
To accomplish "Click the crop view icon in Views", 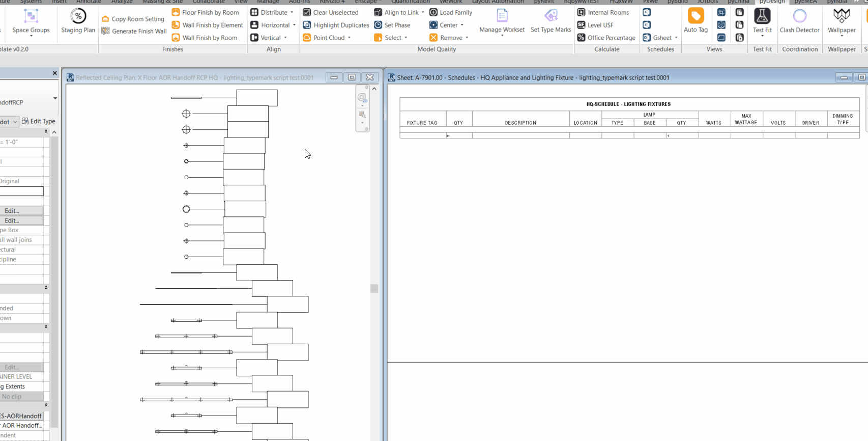I will (x=721, y=12).
